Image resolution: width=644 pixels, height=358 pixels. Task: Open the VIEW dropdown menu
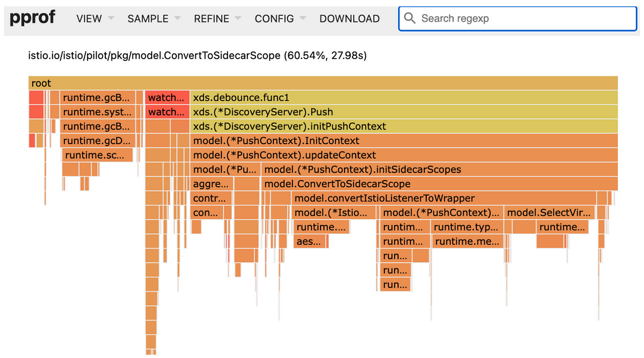pyautogui.click(x=95, y=19)
